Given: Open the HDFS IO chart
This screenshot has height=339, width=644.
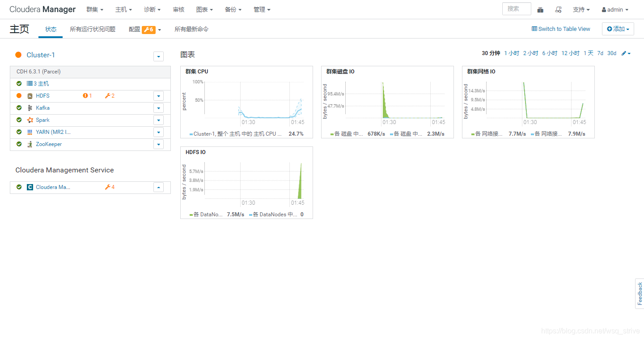Looking at the screenshot, I should pos(246,183).
